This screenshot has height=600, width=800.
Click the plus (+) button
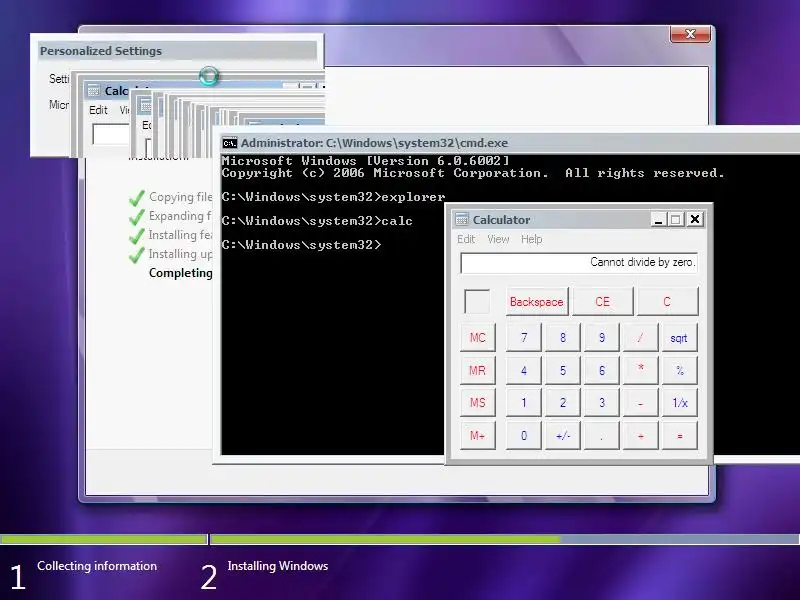(641, 435)
